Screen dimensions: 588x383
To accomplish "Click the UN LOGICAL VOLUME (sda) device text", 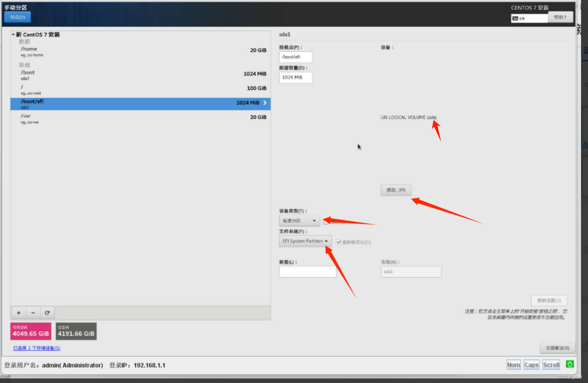I will (x=408, y=117).
